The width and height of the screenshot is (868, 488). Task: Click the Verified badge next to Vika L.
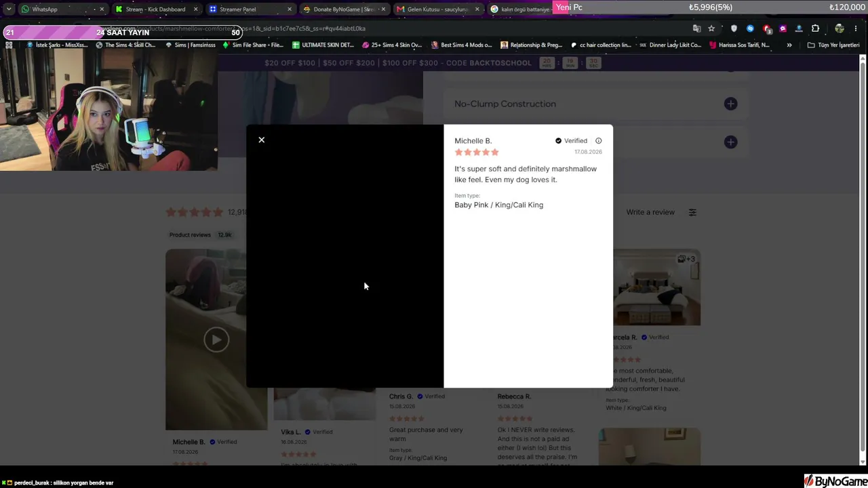(x=319, y=432)
